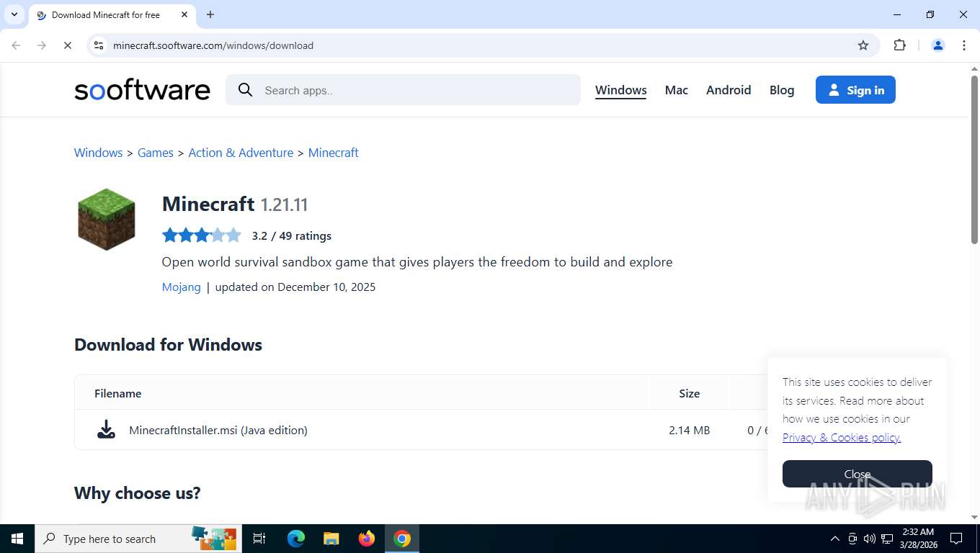
Task: Show hidden system tray icons
Action: click(834, 539)
